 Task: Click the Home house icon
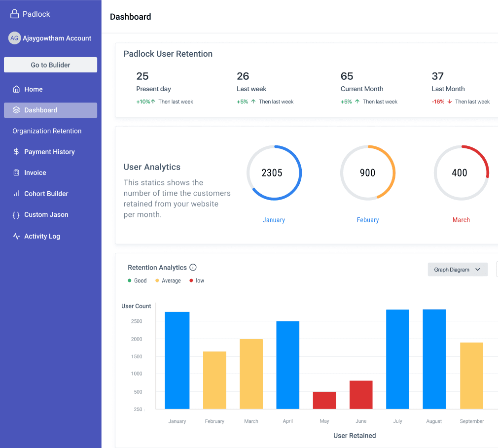pos(16,89)
